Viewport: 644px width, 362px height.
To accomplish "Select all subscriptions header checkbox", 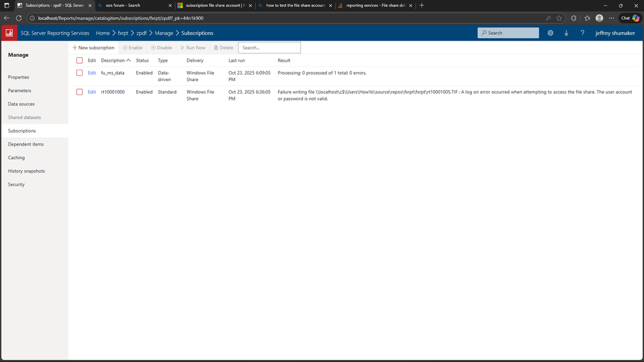I will point(79,61).
